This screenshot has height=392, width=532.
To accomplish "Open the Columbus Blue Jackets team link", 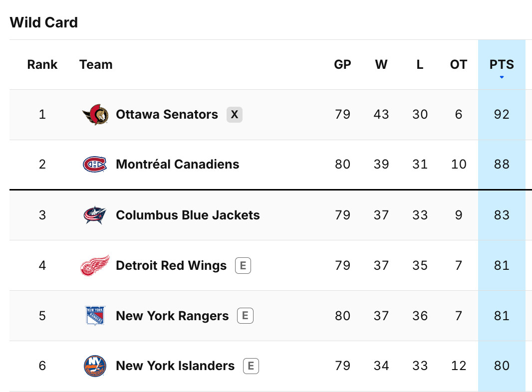I will pos(188,215).
